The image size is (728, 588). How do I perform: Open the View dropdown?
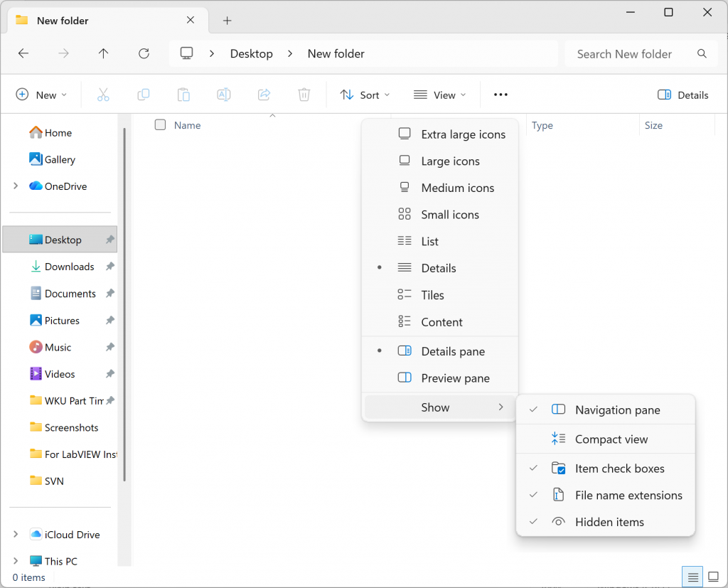tap(439, 95)
